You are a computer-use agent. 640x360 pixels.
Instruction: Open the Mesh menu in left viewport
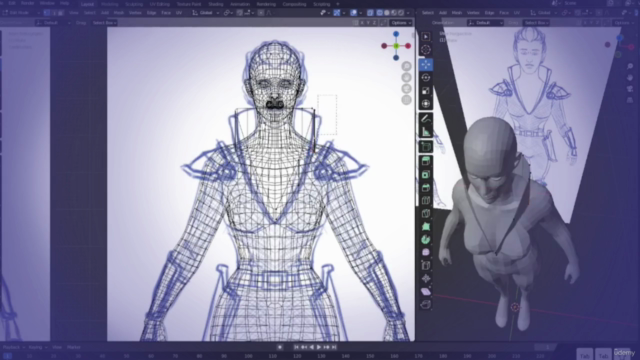[119, 13]
